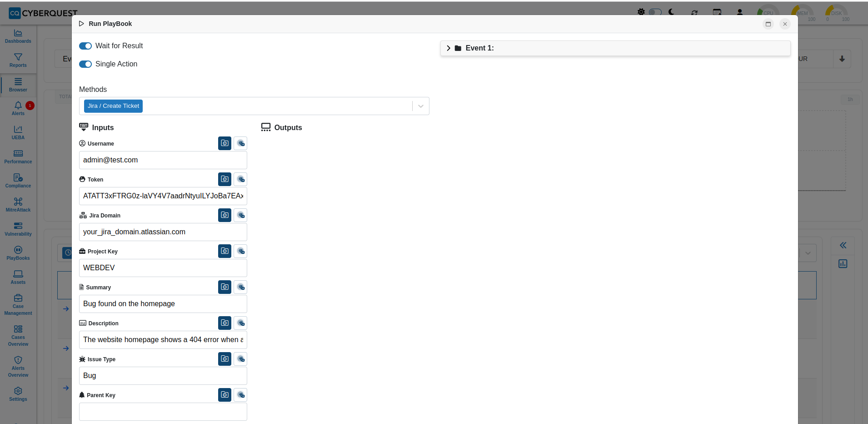Click the Summary field screenshot icon
Viewport: 868px width, 424px height.
click(224, 287)
